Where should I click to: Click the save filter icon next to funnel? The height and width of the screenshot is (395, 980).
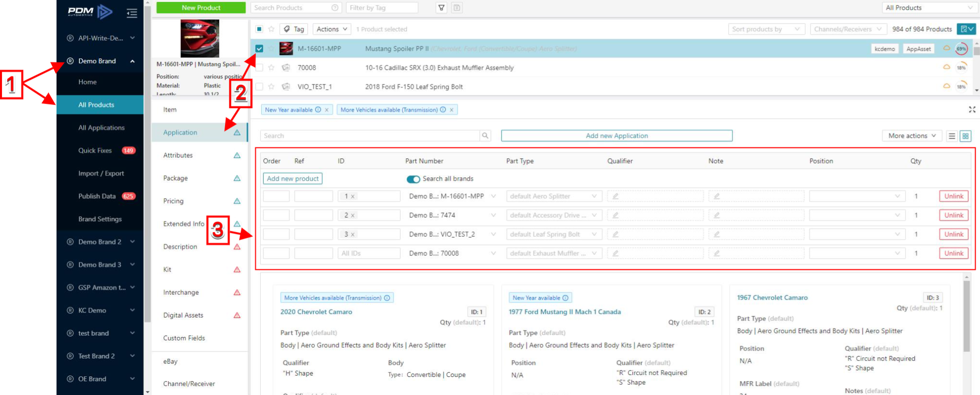[x=456, y=8]
